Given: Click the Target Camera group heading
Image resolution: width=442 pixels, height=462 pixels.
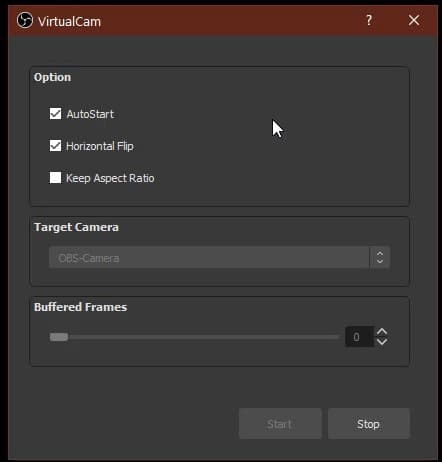Looking at the screenshot, I should pyautogui.click(x=76, y=227).
